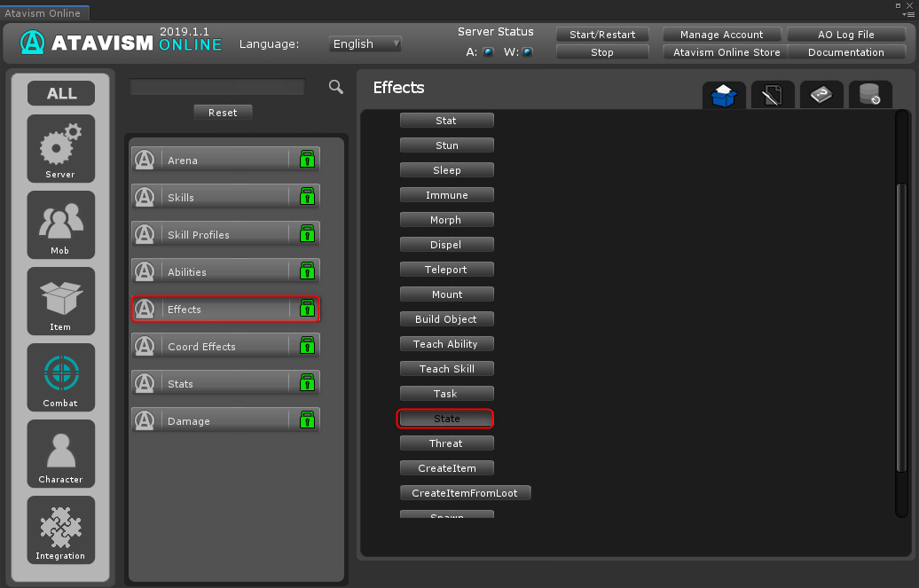Open the Character category

[60, 452]
